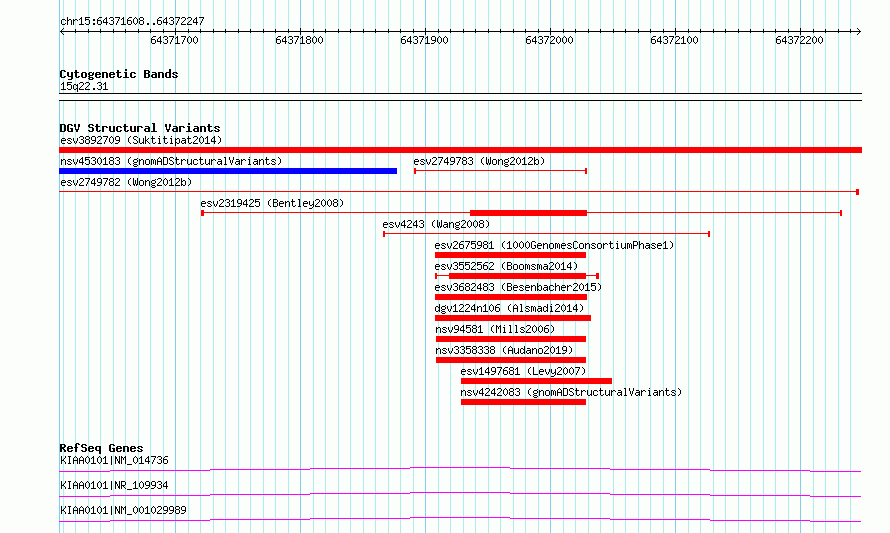Screen dimensions: 890x533
Task: Open nsv4242083 (gnomADStructuralVariants) label
Action: 571,392
